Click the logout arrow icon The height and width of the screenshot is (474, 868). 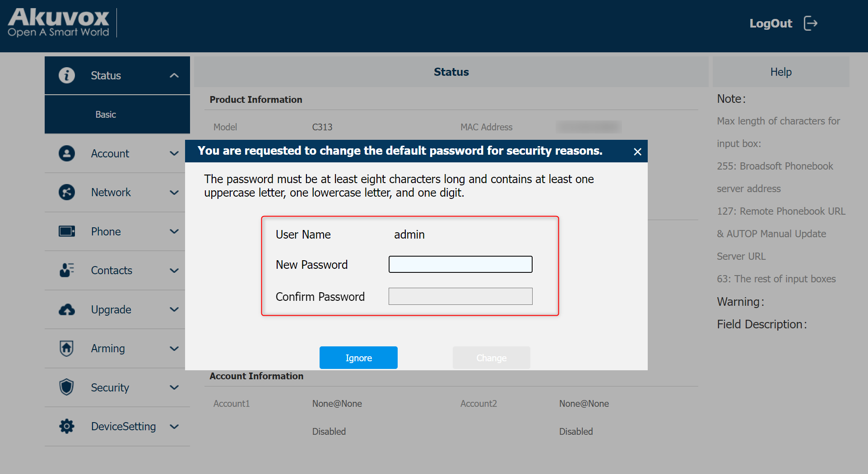[811, 23]
